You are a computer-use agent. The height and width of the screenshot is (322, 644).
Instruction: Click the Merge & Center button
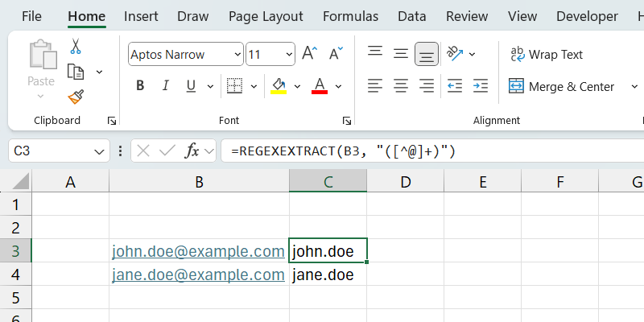point(561,86)
